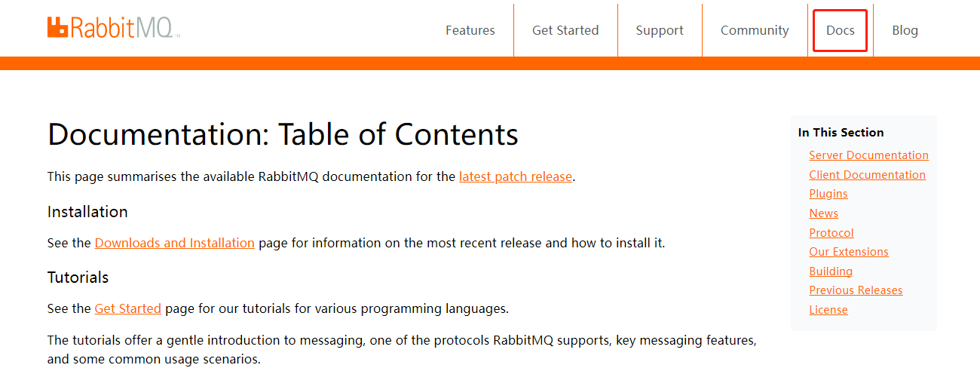Follow the latest patch release link
Image resolution: width=980 pixels, height=368 pixels.
click(x=516, y=176)
